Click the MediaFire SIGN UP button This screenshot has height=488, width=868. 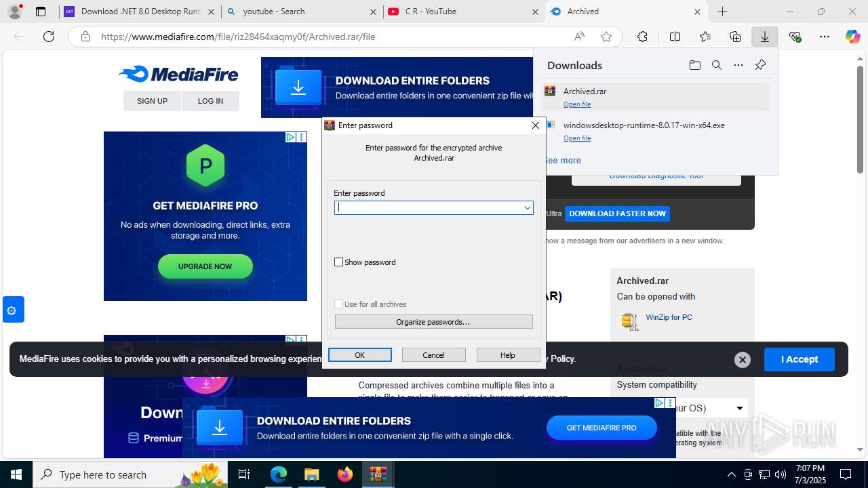[x=152, y=101]
